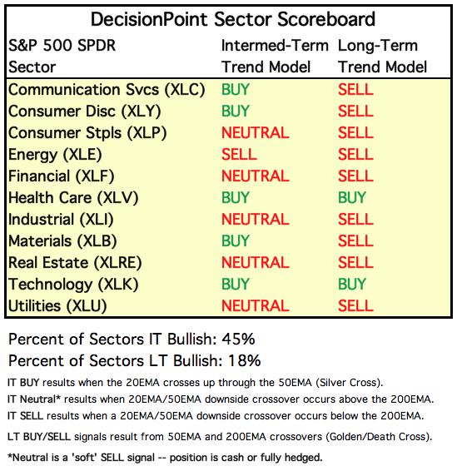The width and height of the screenshot is (457, 476).
Task: Click the DecisionPoint Sector Scoreboard title
Action: pos(233,19)
